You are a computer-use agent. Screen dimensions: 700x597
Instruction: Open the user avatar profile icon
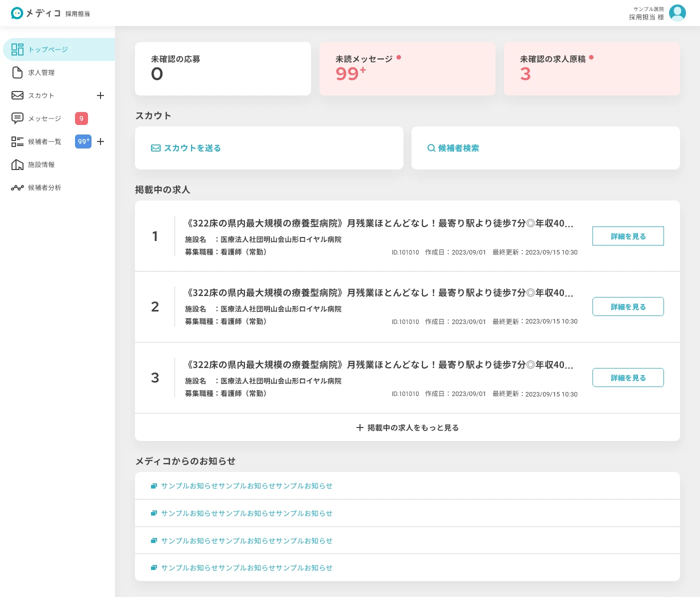pos(677,13)
